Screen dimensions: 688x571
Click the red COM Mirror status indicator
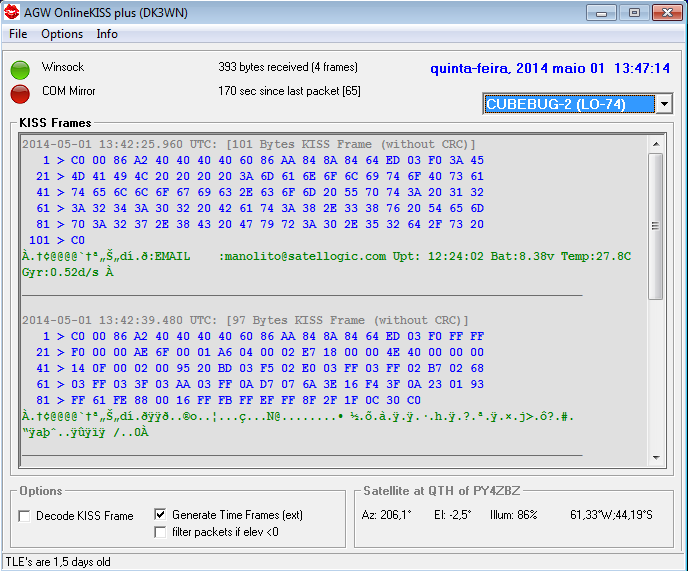click(x=20, y=93)
